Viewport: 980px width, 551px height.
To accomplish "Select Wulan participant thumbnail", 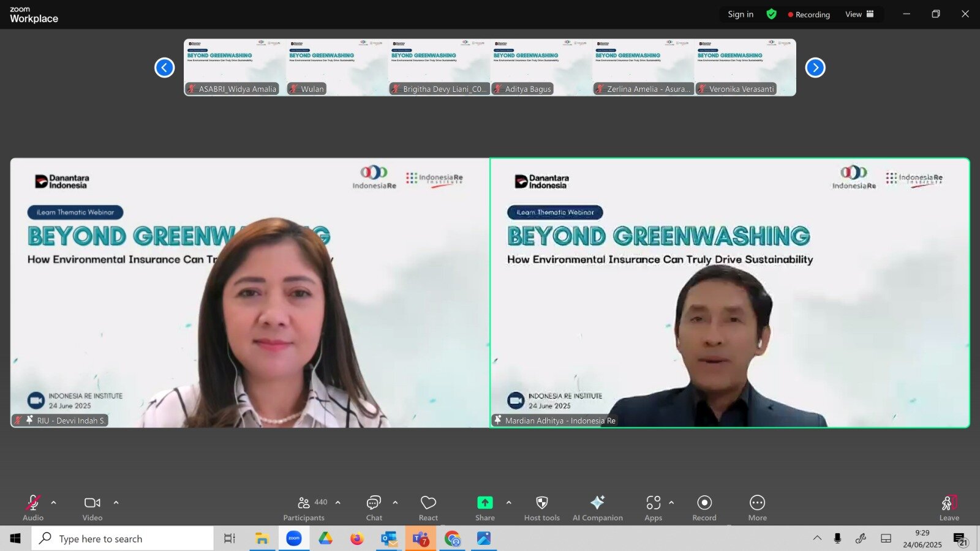I will coord(337,67).
